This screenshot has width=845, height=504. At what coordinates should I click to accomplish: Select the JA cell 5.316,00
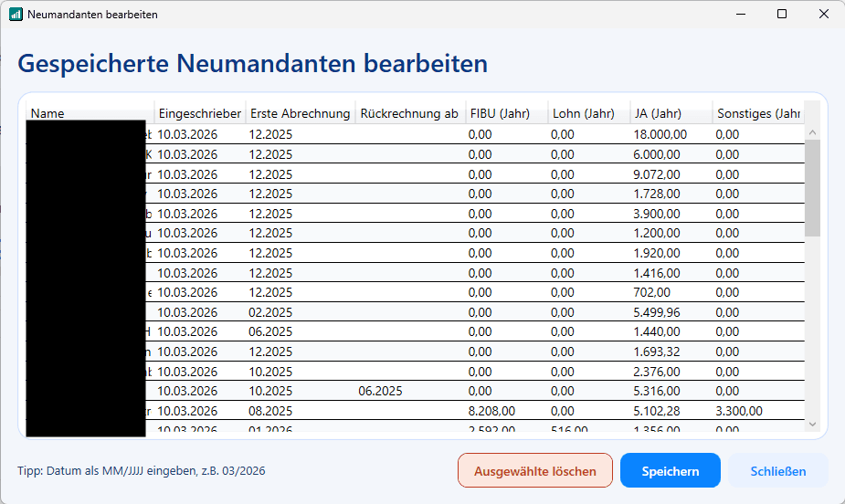[671, 391]
